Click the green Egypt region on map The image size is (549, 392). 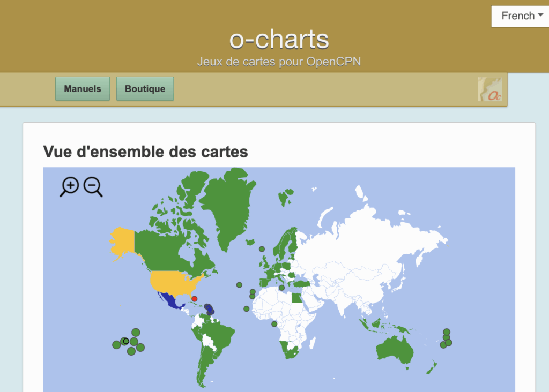(x=296, y=297)
